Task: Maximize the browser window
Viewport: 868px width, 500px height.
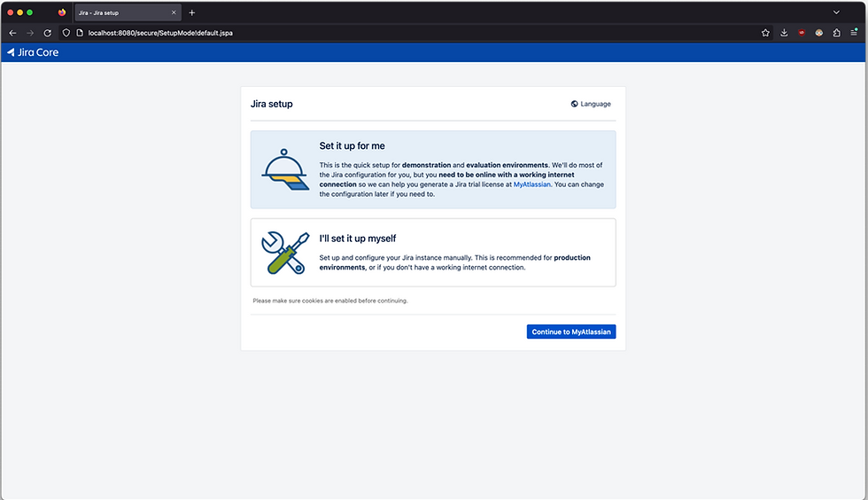Action: tap(30, 12)
